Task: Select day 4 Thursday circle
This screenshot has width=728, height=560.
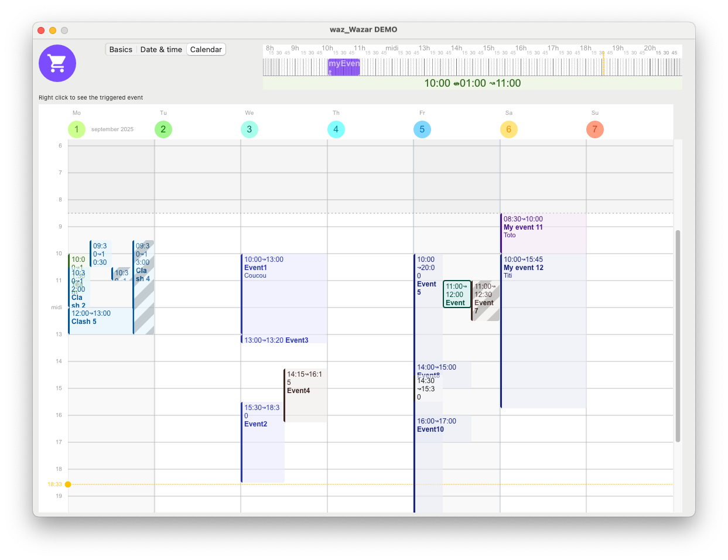Action: point(336,129)
